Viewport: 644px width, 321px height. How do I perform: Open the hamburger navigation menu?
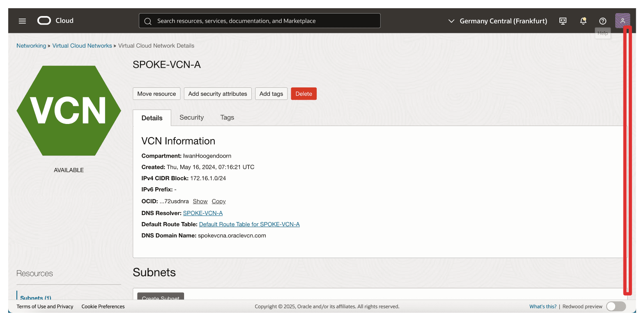pos(22,21)
